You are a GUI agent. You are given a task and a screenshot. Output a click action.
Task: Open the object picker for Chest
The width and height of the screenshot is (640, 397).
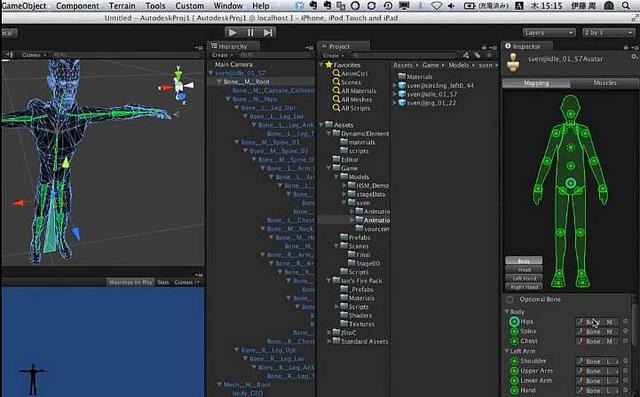click(626, 341)
